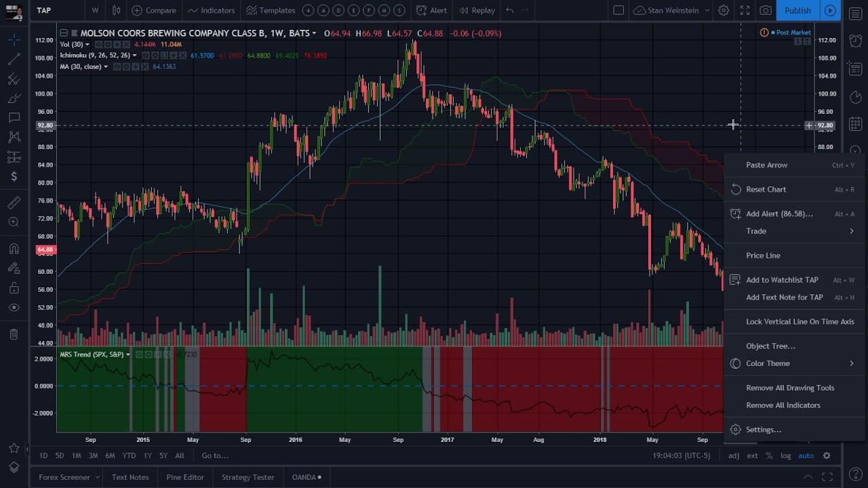The image size is (868, 488).
Task: Open the select layout square icon
Action: click(x=618, y=10)
